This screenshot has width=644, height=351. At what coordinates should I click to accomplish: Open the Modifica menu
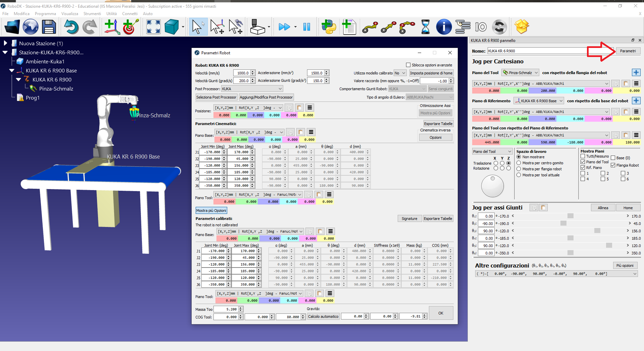(21, 14)
